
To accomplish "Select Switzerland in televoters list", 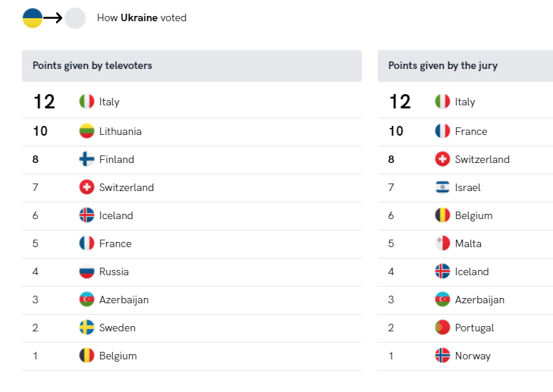I will pos(126,187).
